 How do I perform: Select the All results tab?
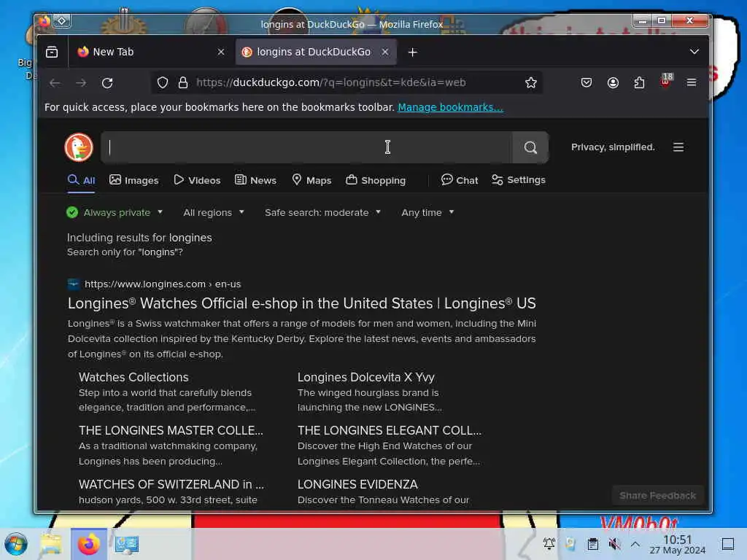tap(82, 181)
